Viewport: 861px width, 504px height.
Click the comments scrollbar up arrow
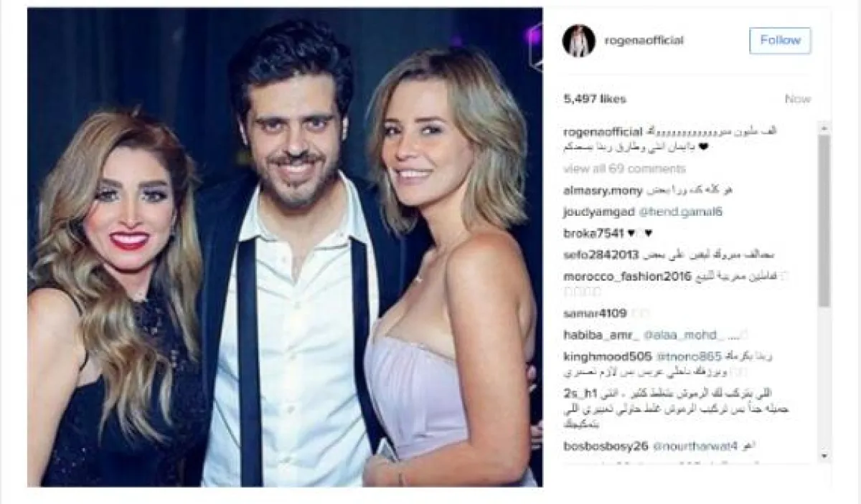[x=824, y=126]
